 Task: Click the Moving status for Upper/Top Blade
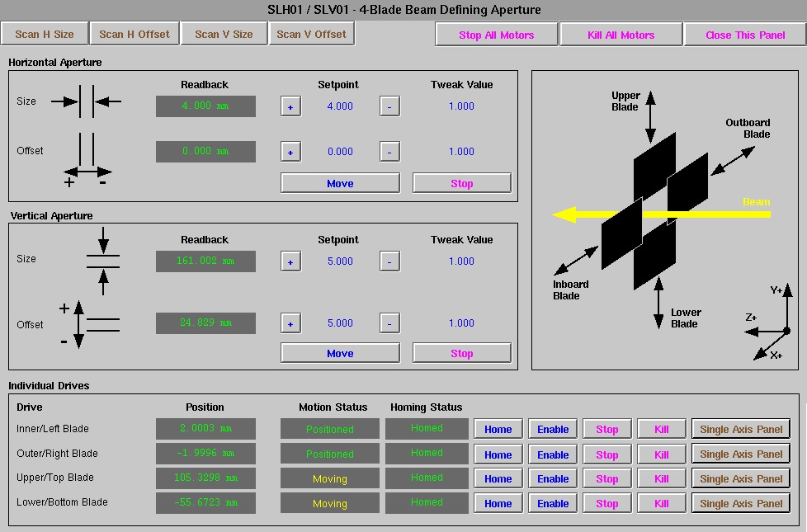(x=330, y=478)
